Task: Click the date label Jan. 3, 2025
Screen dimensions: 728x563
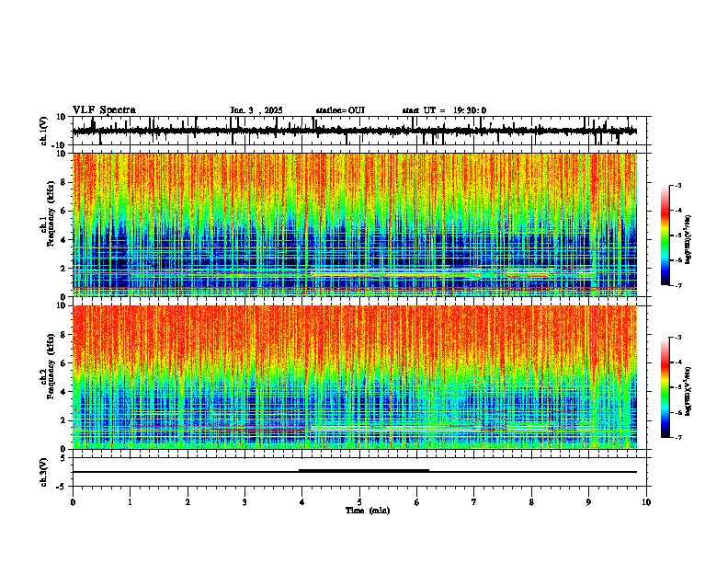Action: pos(256,110)
